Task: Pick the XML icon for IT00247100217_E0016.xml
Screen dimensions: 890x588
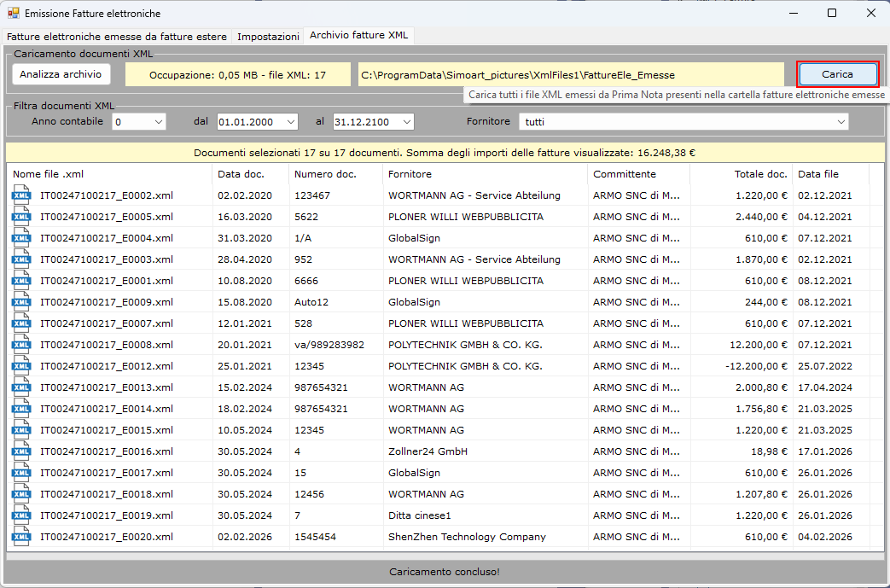Action: [20, 451]
